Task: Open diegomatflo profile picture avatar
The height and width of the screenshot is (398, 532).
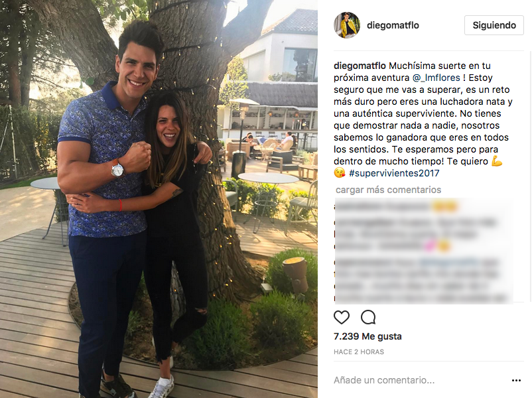Action: (347, 25)
